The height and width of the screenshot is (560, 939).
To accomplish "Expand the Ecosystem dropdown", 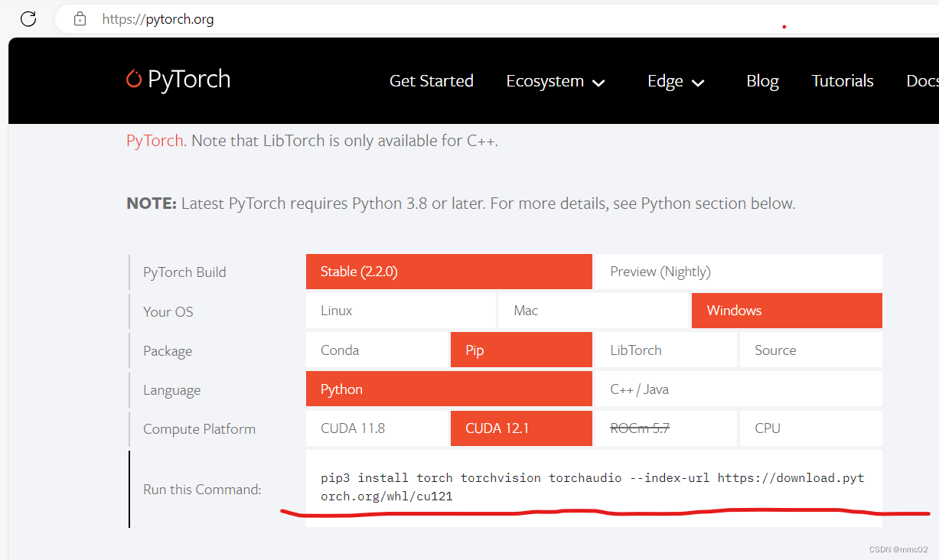I will click(x=556, y=81).
